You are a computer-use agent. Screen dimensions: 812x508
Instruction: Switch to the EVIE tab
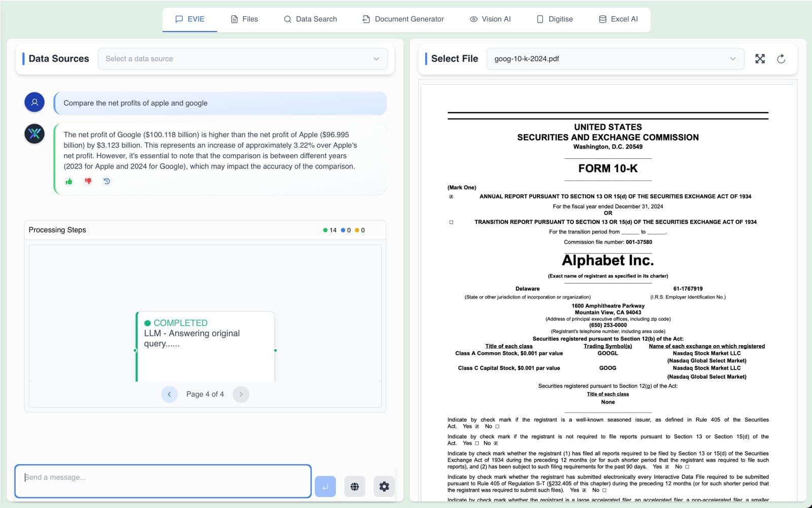point(190,19)
